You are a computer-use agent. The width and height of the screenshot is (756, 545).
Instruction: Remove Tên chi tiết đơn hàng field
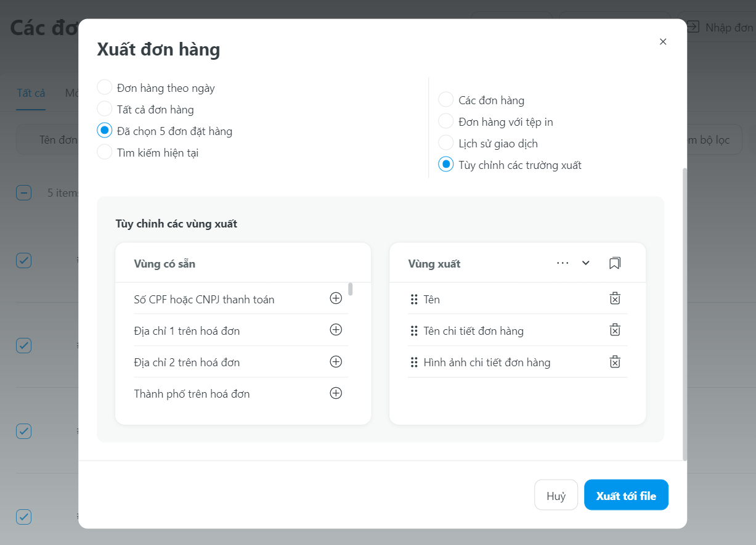[614, 330]
